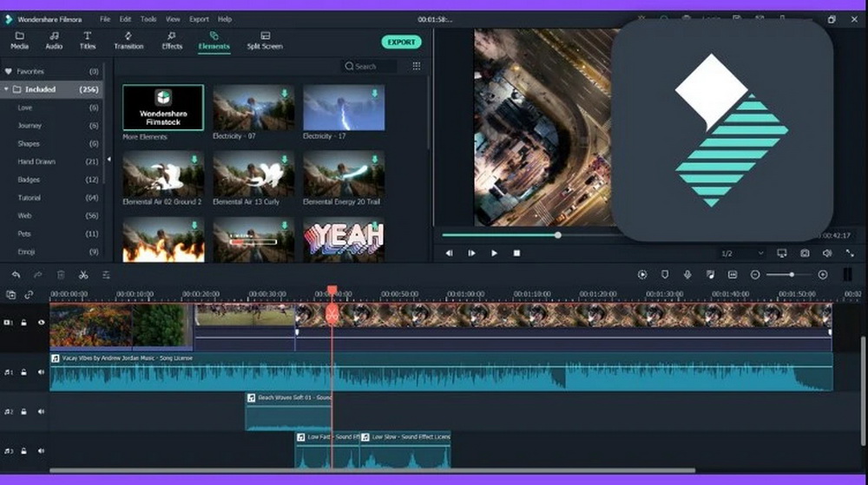
Task: Click the timeline zoom out minus icon
Action: pos(755,275)
